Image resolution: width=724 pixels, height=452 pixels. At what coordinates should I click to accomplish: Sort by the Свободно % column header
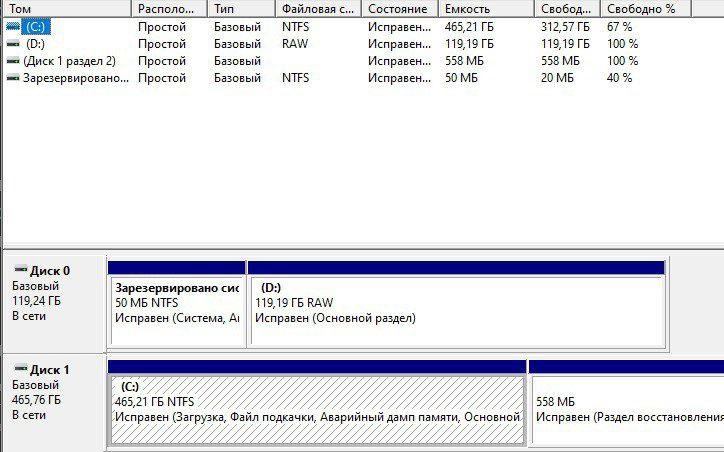[x=646, y=8]
